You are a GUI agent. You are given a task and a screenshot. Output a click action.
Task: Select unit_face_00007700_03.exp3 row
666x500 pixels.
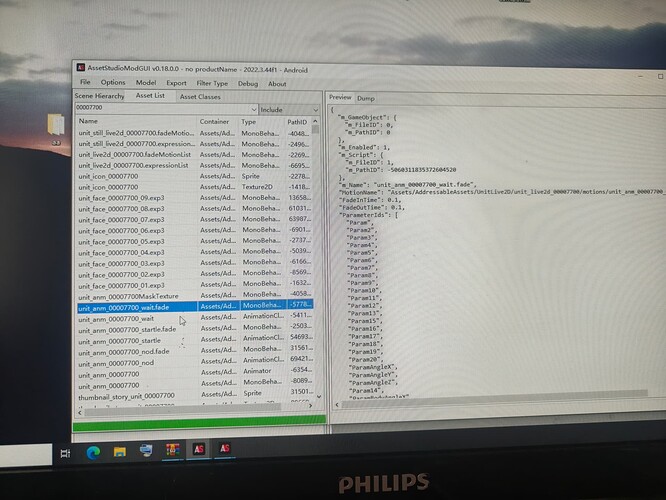pos(195,263)
